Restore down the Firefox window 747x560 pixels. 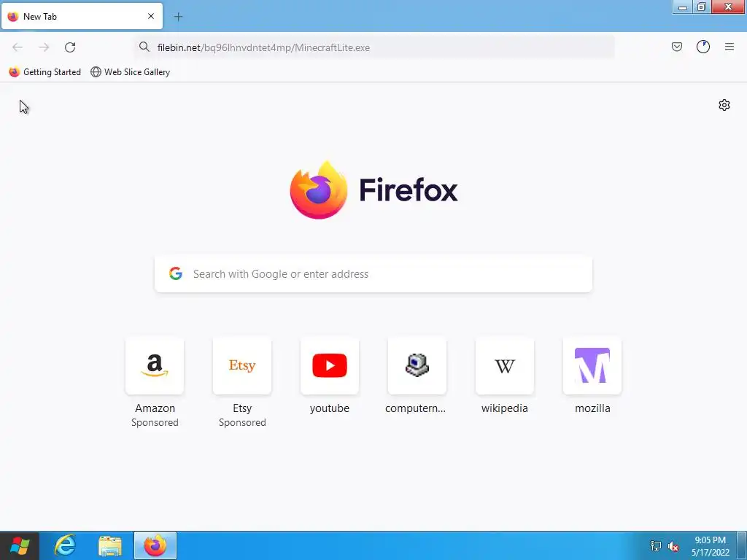[x=701, y=7]
